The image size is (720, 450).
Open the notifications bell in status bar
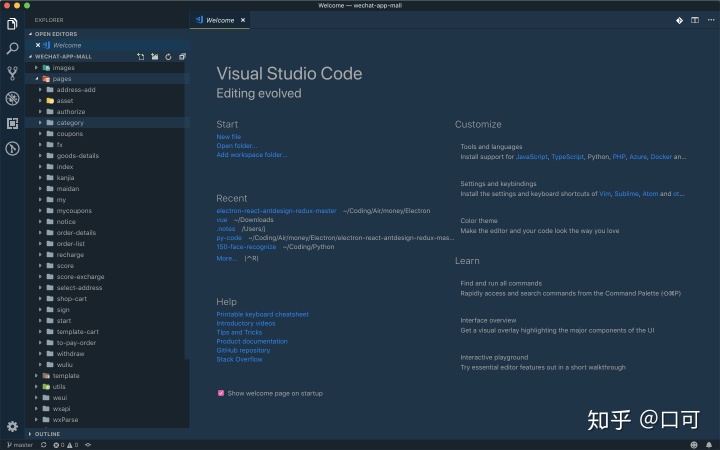pos(709,445)
